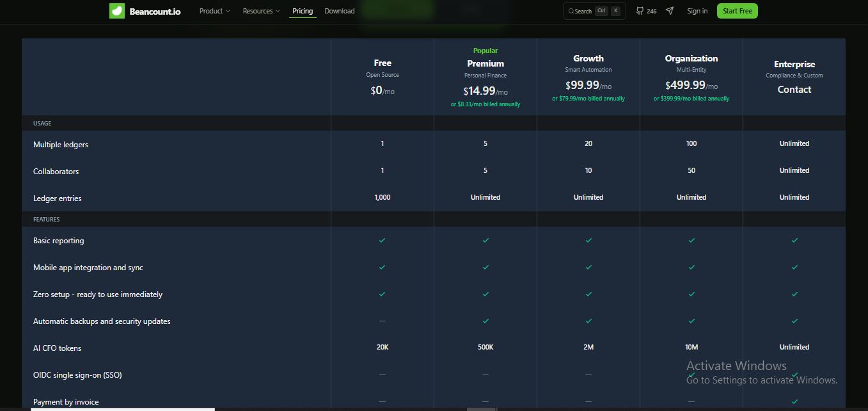Click 'or $79.99/mo billed annually' text
Viewport: 868px width, 411px height.
pyautogui.click(x=588, y=99)
